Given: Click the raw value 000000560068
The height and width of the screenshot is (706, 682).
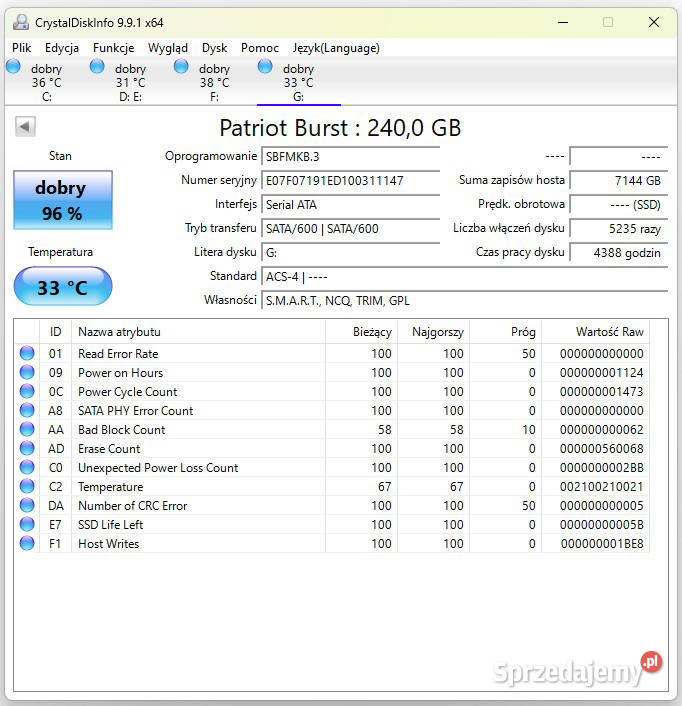Looking at the screenshot, I should (601, 448).
